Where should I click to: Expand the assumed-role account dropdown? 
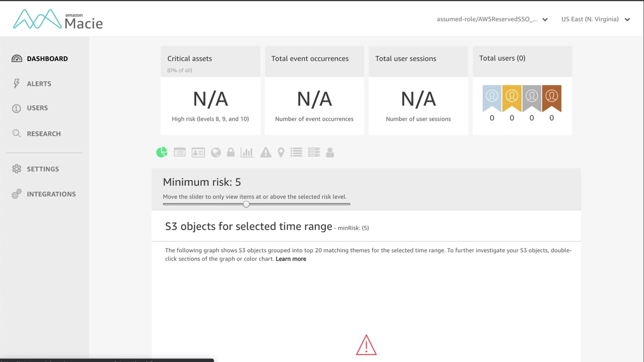click(492, 19)
